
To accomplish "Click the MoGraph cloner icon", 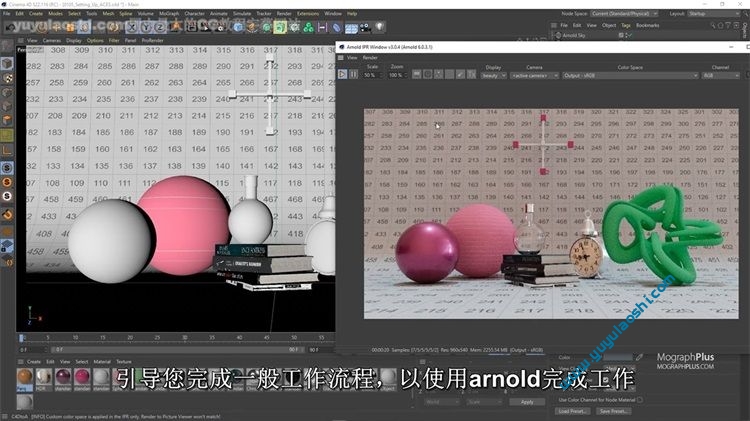I will click(309, 27).
